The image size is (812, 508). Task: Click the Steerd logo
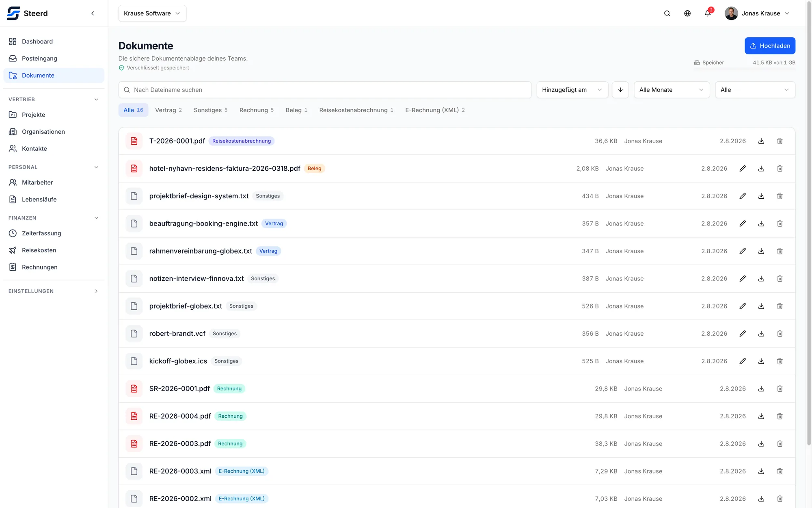(27, 13)
